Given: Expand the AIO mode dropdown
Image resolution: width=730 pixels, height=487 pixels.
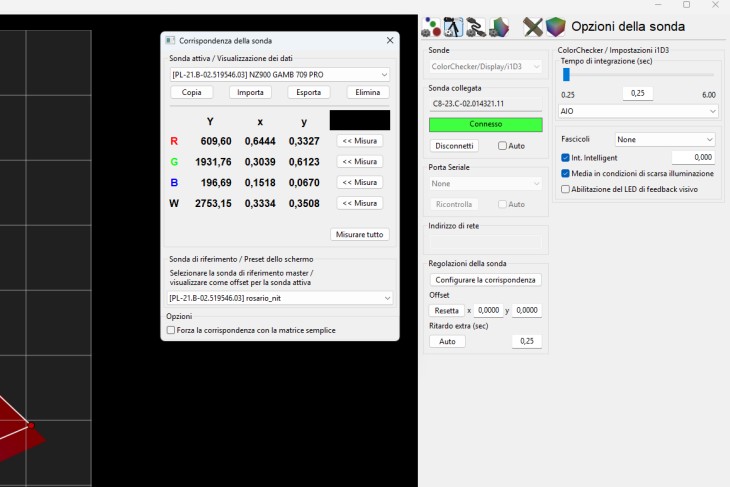Looking at the screenshot, I should tap(637, 111).
